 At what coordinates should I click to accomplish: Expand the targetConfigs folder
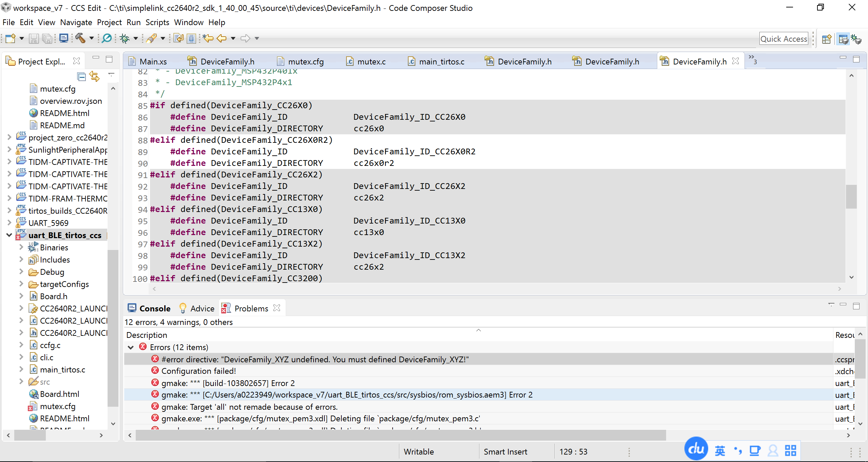pos(21,284)
